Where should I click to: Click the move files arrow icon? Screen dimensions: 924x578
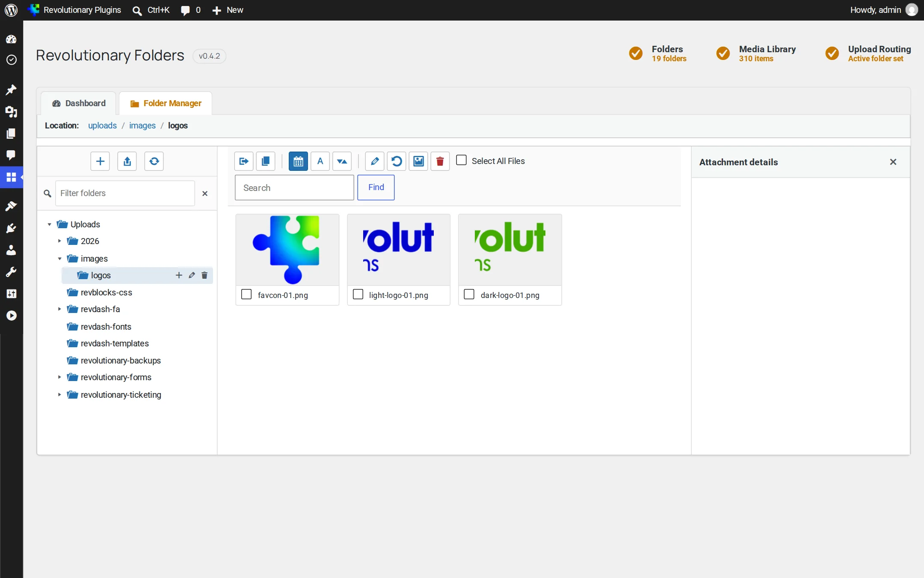click(244, 161)
